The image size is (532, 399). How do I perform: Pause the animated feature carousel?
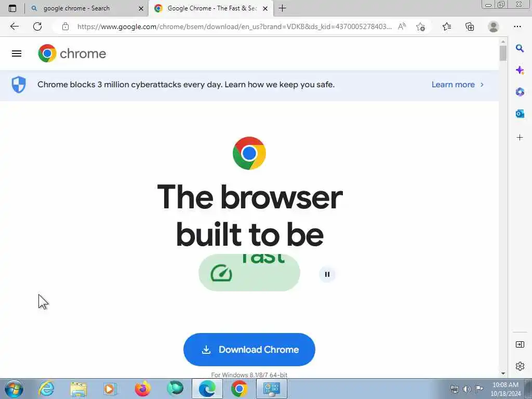tap(327, 274)
